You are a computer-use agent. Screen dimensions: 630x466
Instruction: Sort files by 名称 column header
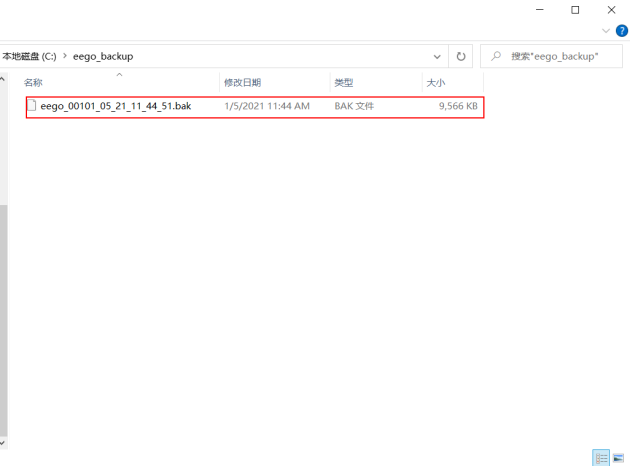click(x=33, y=83)
